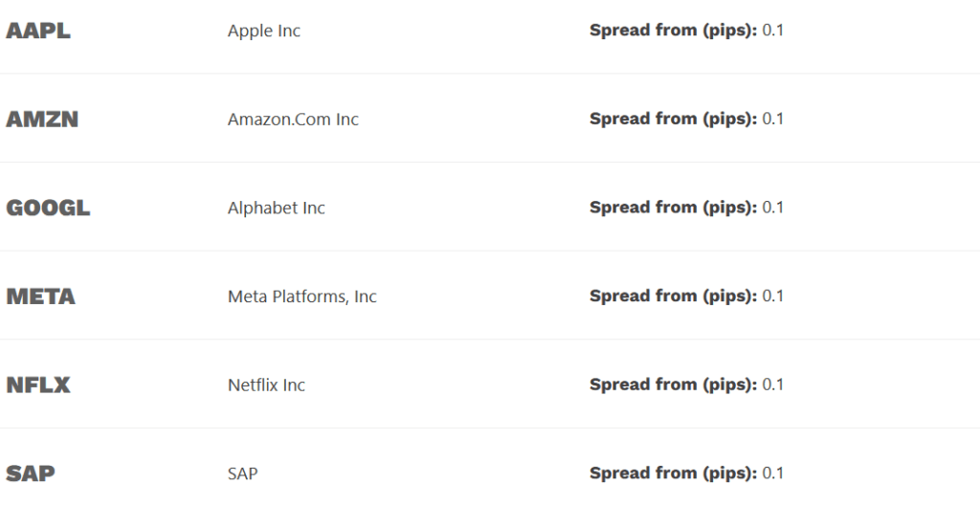Open the Amazon.Com Inc name
Screen dimensions: 980x506
[293, 120]
